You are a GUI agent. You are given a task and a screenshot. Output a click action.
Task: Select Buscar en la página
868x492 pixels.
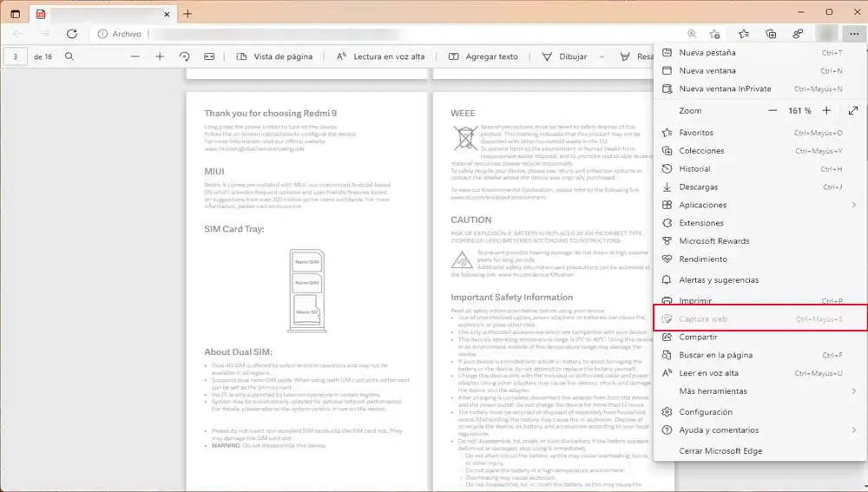tap(760, 355)
